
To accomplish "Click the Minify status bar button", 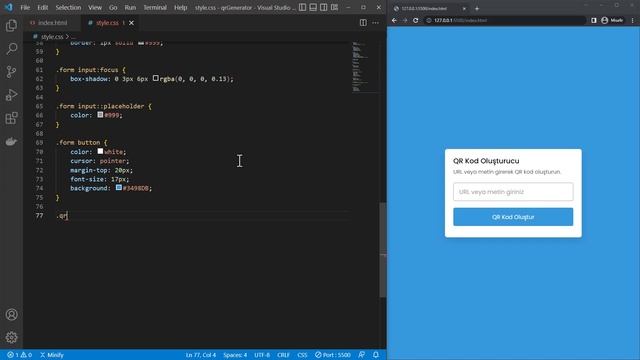I will coord(52,355).
